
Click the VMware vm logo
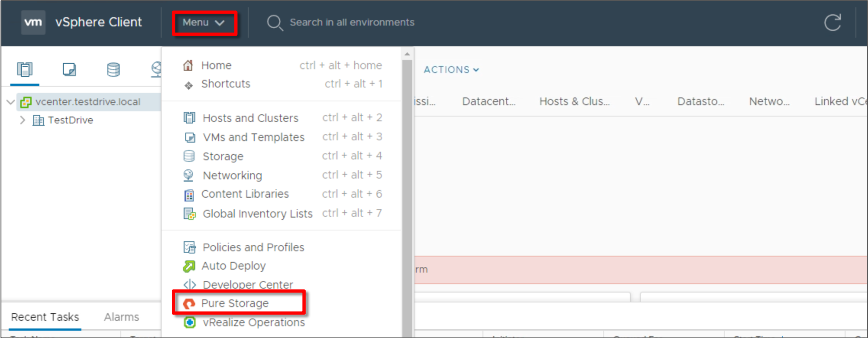click(33, 22)
